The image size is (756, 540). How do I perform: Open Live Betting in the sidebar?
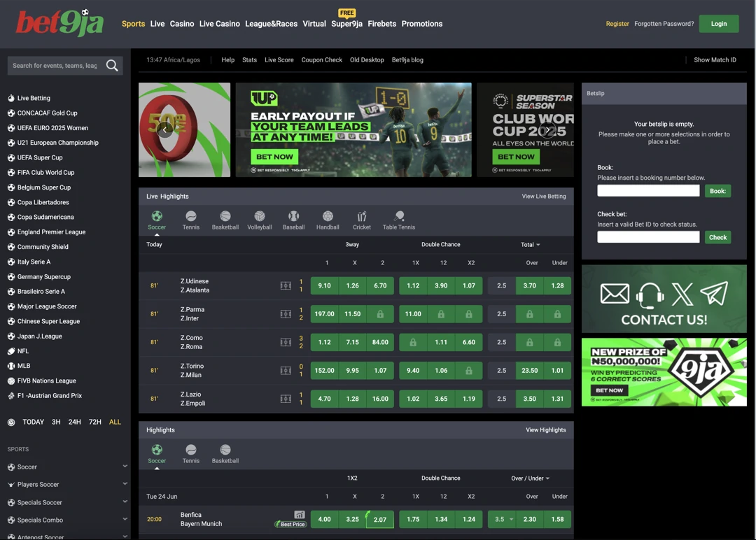(x=34, y=98)
